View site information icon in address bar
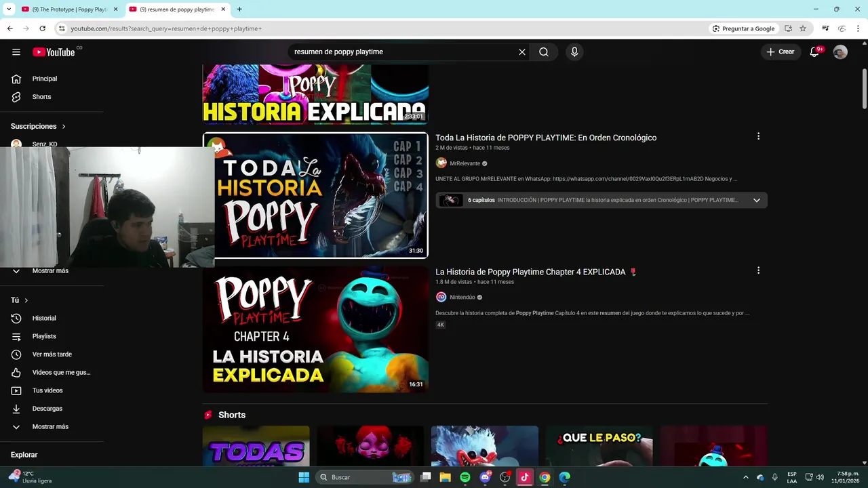This screenshot has height=488, width=868. point(62,28)
